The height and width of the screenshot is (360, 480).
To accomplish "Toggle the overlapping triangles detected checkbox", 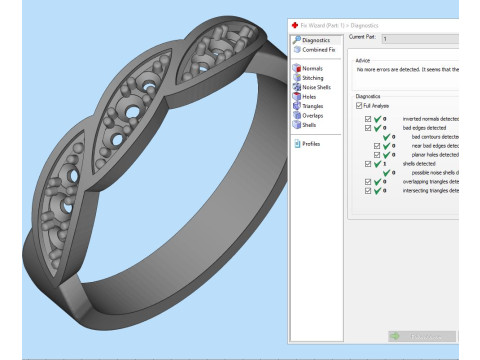I will (x=368, y=182).
